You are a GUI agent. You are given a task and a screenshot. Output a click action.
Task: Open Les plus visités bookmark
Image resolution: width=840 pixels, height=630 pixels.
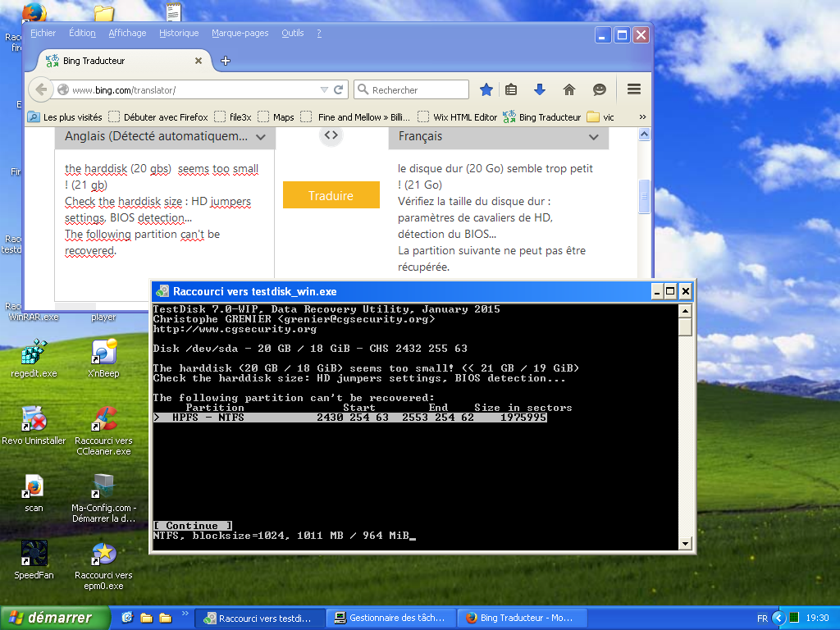point(66,116)
